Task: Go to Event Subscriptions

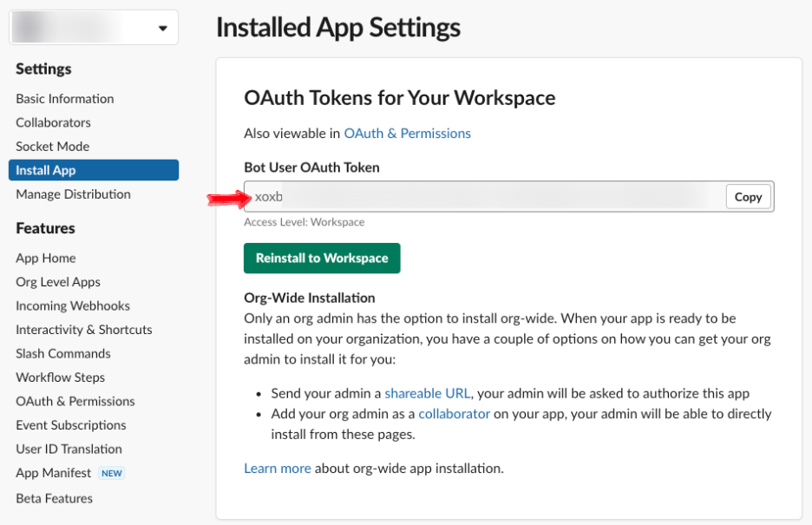Action: [x=71, y=425]
